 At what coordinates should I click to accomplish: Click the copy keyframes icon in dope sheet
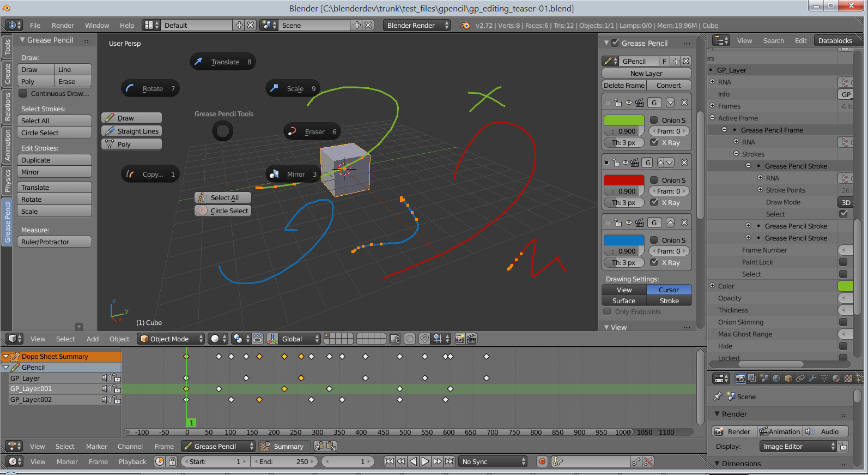(319, 446)
